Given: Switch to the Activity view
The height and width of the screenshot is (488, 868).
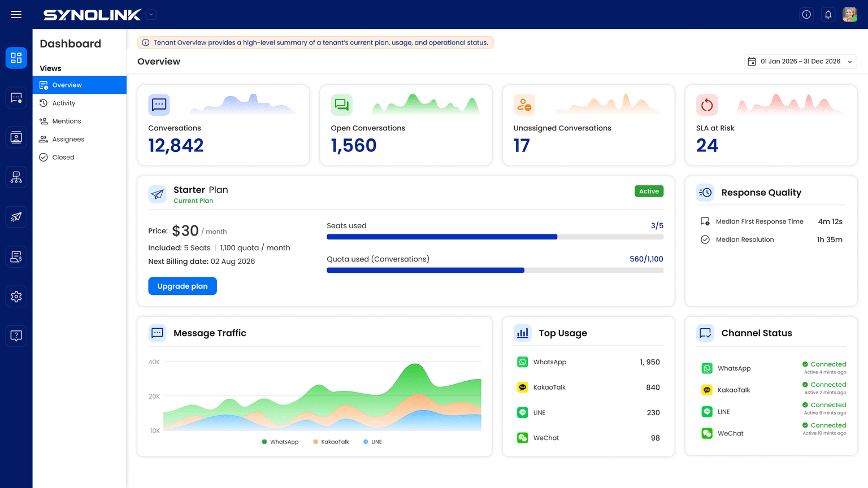Looking at the screenshot, I should 80,103.
